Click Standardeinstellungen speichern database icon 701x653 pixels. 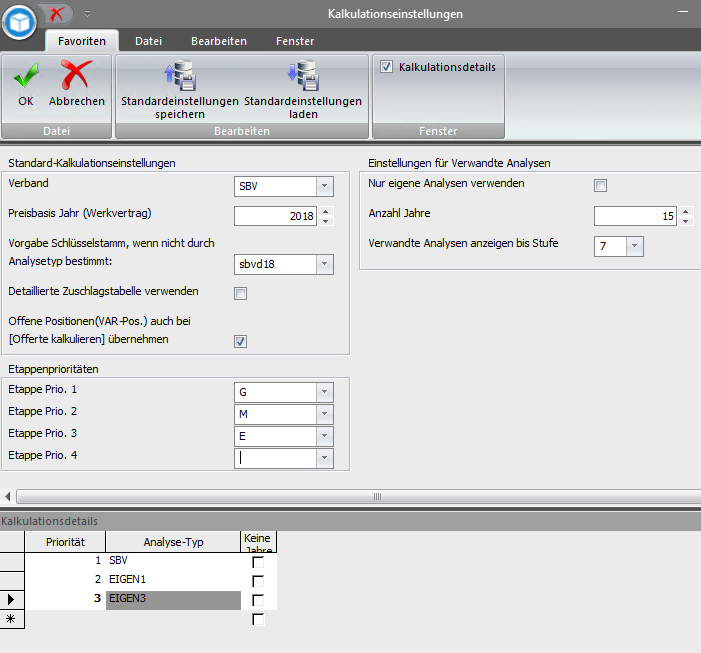coord(179,76)
